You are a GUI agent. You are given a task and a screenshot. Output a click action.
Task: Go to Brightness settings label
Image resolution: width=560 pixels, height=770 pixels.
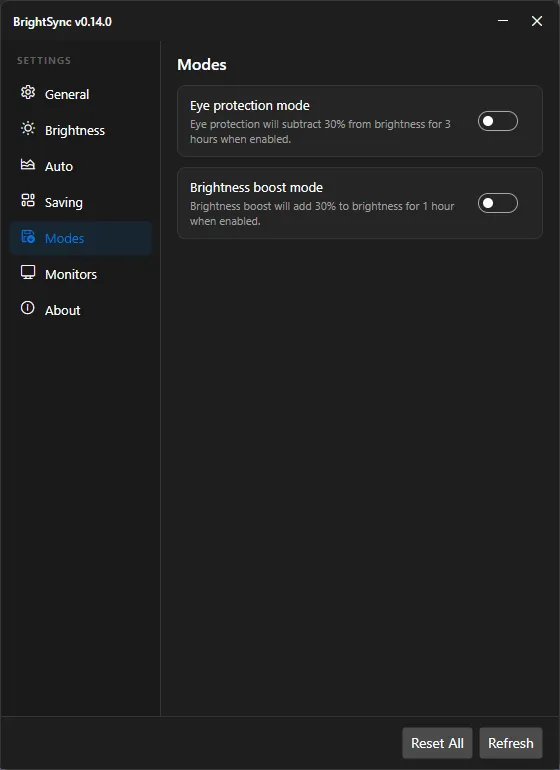[75, 131]
